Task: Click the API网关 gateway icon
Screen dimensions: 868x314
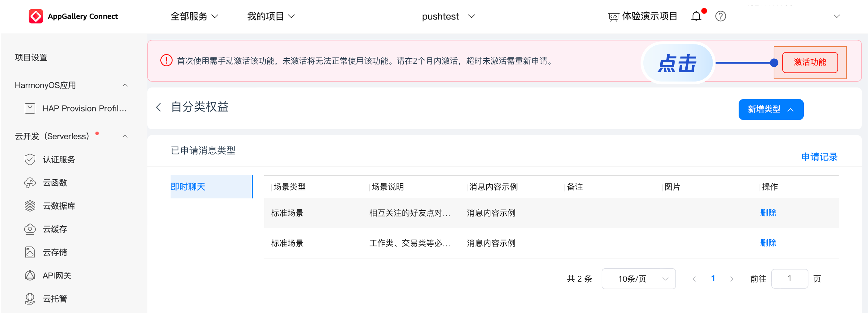Action: tap(30, 276)
